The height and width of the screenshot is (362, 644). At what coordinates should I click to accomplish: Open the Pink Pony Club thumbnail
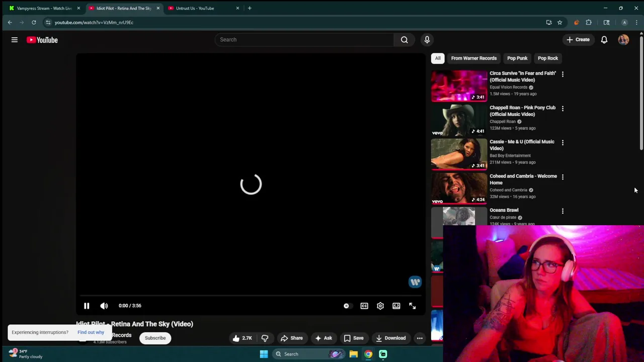tap(459, 120)
